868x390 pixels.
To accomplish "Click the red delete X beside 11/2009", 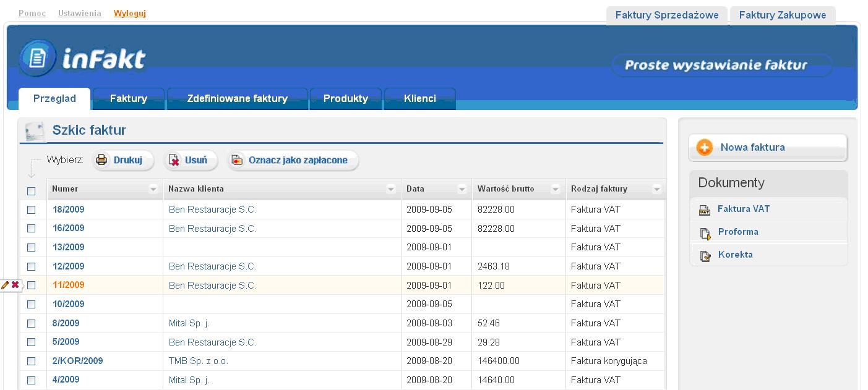I will click(x=15, y=285).
